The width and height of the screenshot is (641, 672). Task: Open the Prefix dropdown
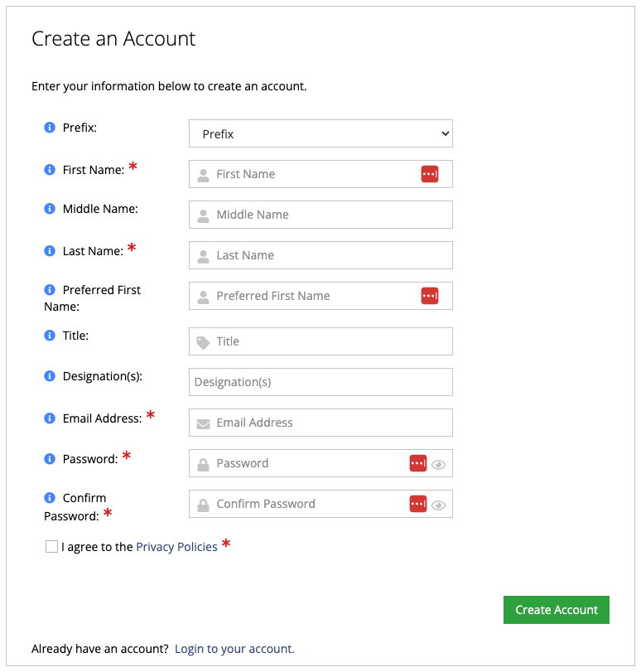320,133
